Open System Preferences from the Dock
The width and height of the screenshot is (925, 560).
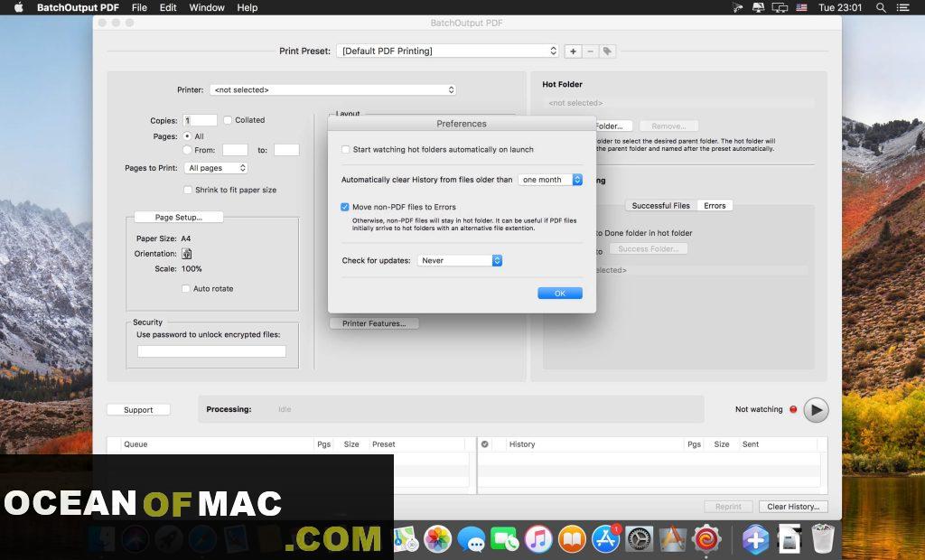tap(640, 538)
